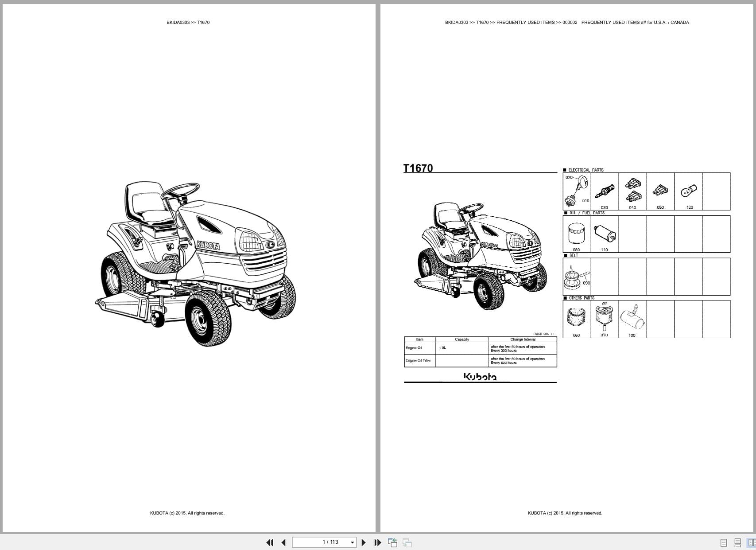Jump to the first page
The width and height of the screenshot is (756, 550).
pyautogui.click(x=270, y=542)
